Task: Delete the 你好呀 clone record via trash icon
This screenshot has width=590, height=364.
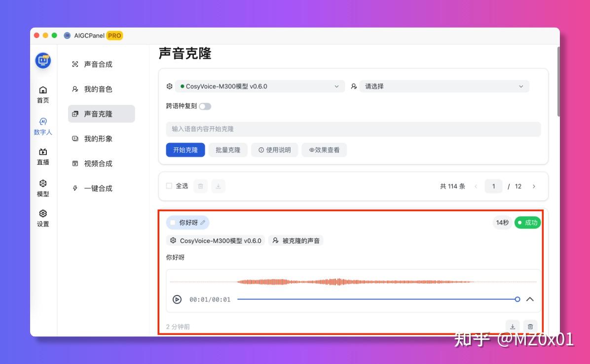Action: point(530,327)
